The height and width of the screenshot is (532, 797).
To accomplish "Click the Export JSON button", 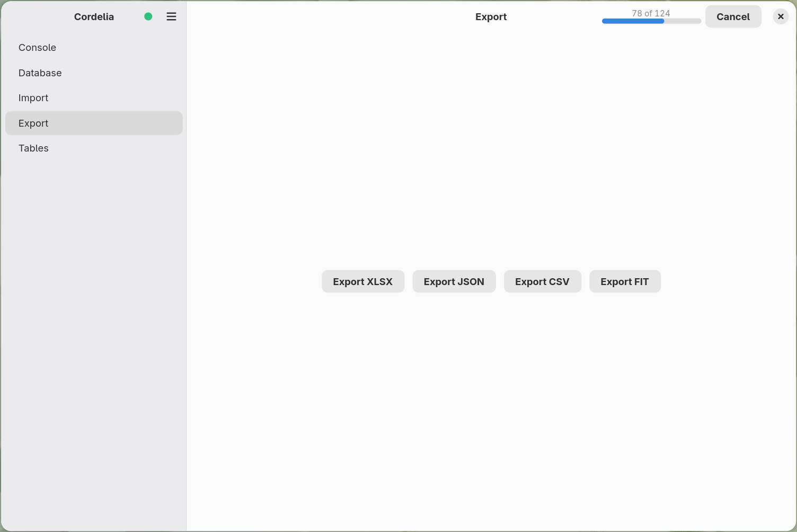I will point(454,281).
